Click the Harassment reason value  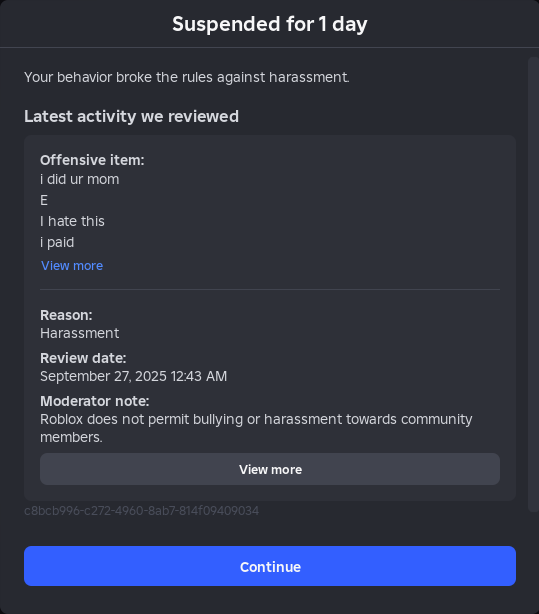coord(80,333)
